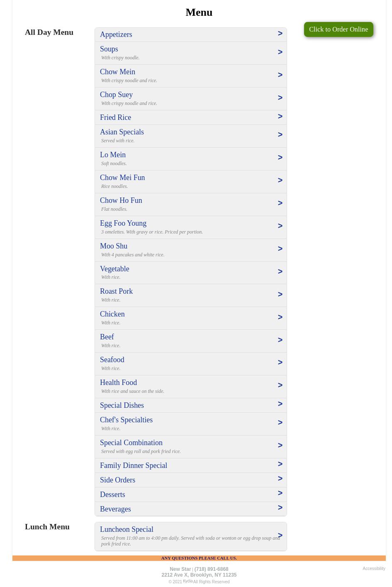Viewport: 392px width, 587px height.
Task: Open the Special Combination category
Action: [131, 443]
